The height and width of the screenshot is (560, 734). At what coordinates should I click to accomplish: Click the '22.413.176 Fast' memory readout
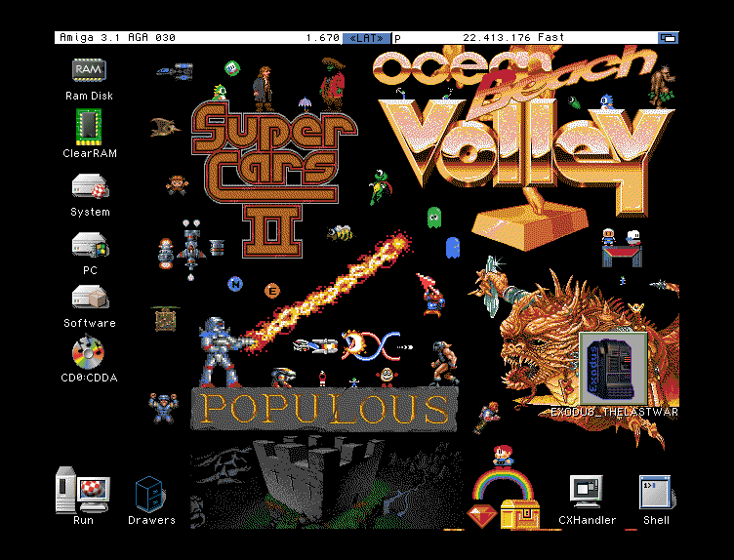(x=513, y=37)
